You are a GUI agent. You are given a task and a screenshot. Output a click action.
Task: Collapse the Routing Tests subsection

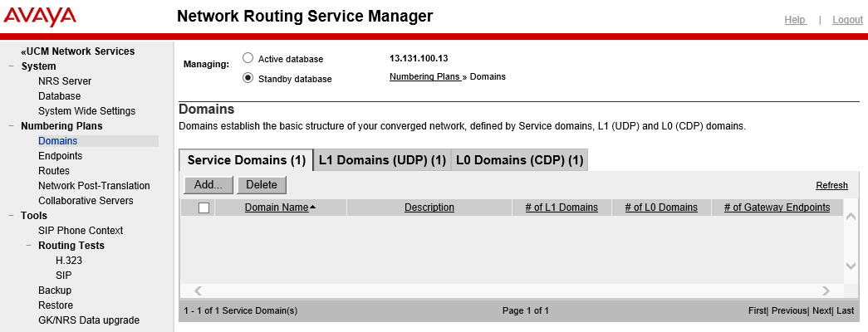(x=29, y=246)
